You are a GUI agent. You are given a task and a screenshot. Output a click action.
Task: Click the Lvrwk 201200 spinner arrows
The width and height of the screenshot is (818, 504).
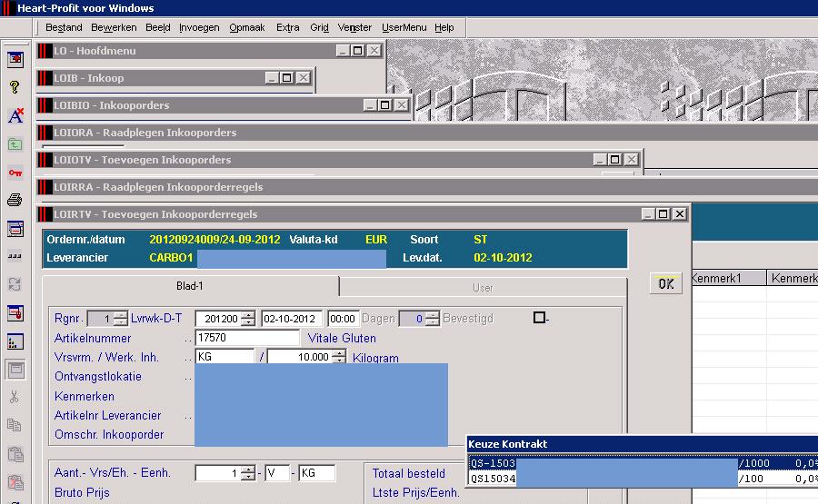click(x=249, y=319)
